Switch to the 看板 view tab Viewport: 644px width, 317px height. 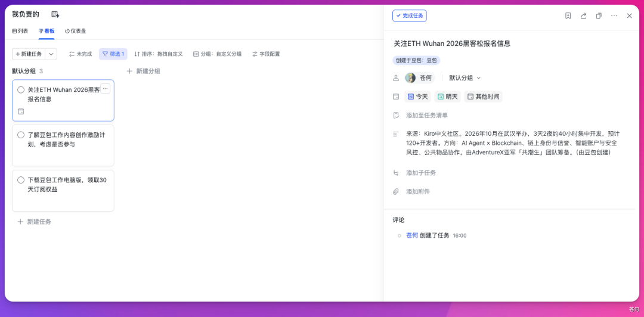tap(47, 31)
